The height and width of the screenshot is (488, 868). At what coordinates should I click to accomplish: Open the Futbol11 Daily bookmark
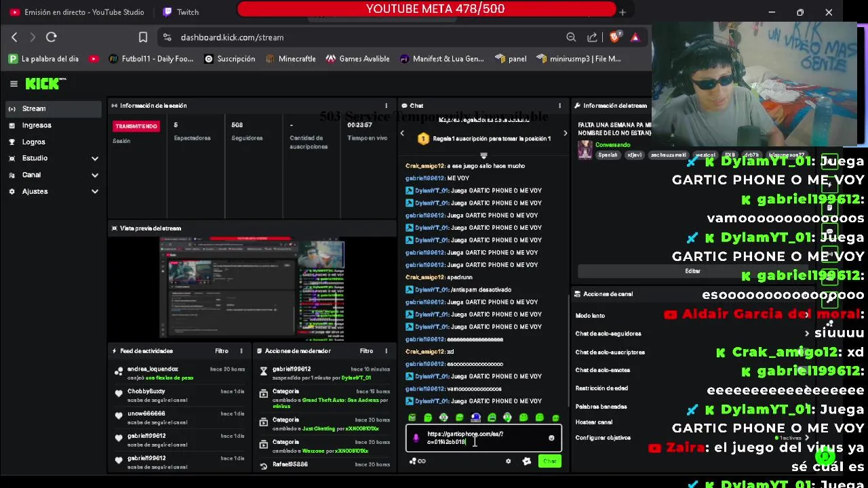[151, 59]
